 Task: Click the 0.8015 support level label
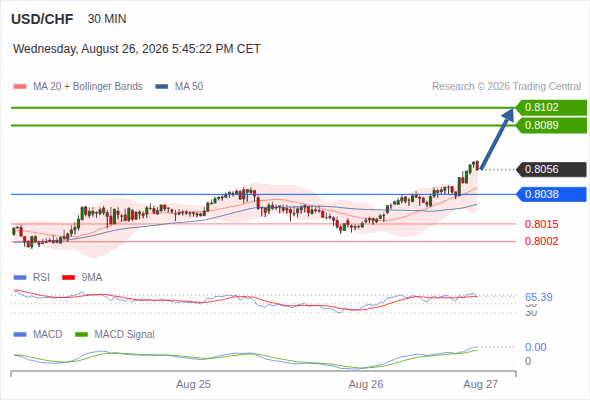[x=541, y=224]
